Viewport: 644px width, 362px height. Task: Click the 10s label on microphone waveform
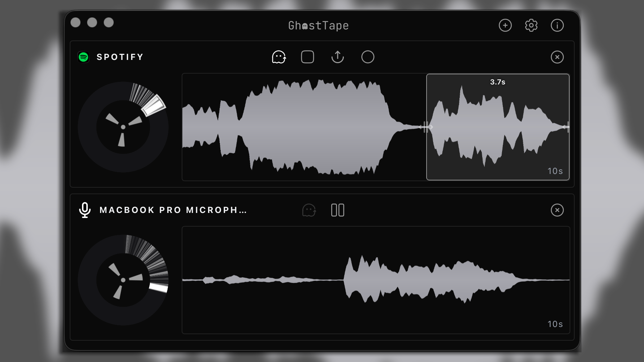[555, 324]
